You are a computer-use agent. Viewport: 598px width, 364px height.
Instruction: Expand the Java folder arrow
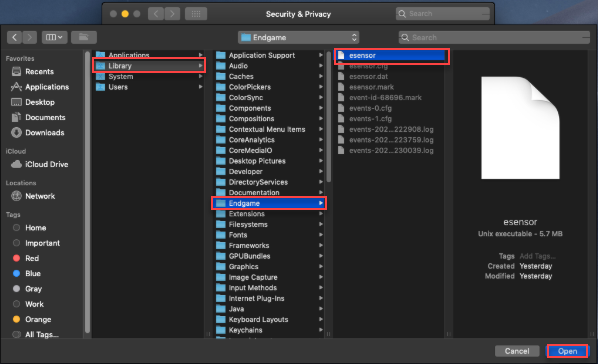321,309
